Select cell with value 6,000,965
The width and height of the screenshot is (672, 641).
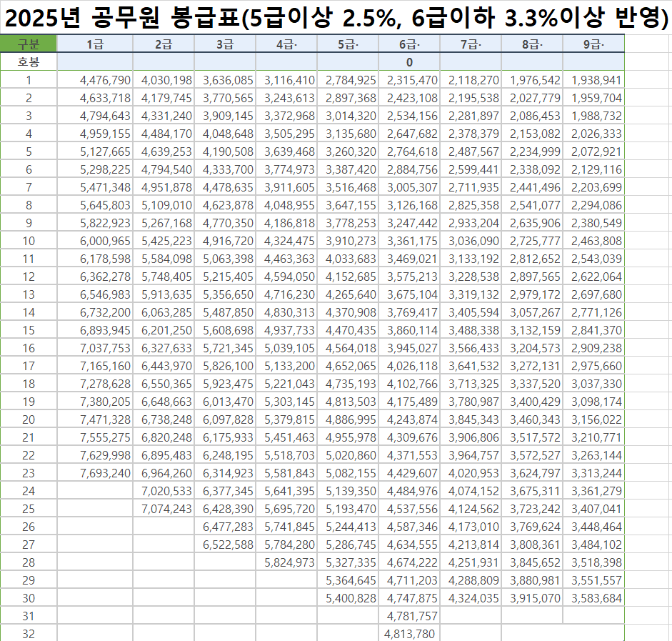[95, 241]
